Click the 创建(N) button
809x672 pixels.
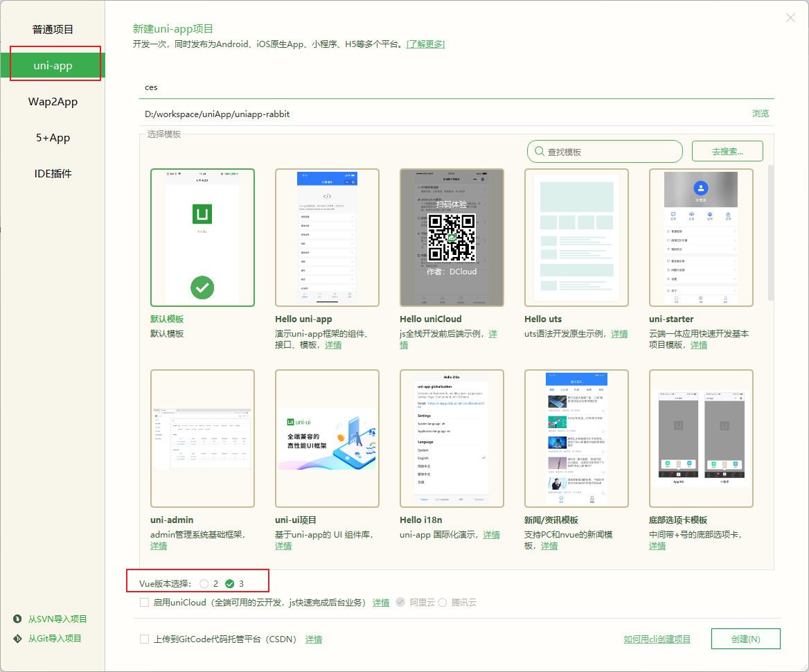(x=745, y=639)
